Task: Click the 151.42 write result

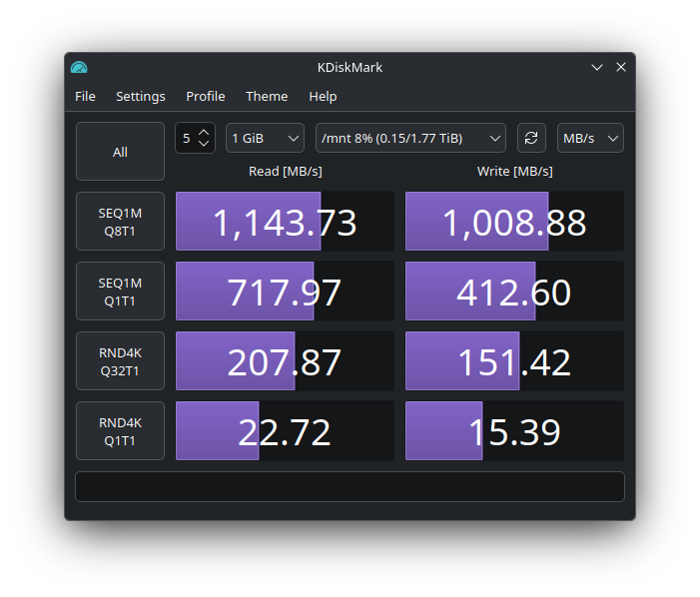Action: coord(514,361)
